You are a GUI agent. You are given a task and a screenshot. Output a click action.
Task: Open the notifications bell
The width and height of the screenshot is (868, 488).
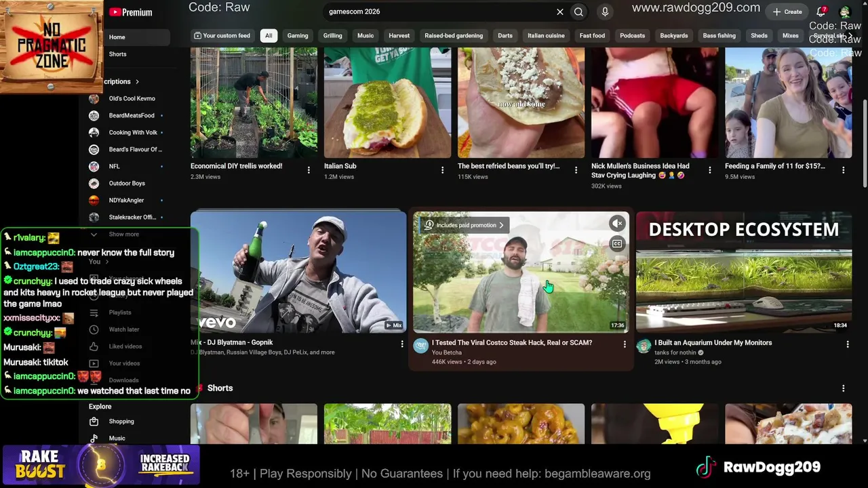pyautogui.click(x=821, y=12)
